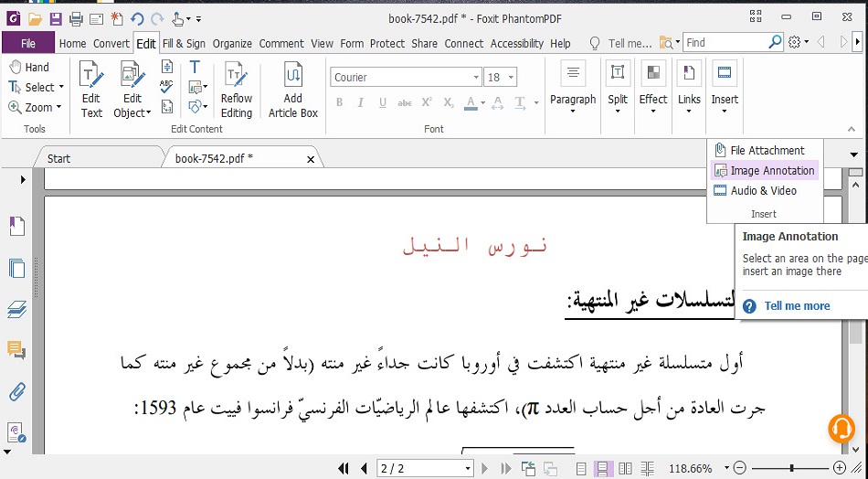Switch to the Comment ribbon tab

tap(281, 43)
